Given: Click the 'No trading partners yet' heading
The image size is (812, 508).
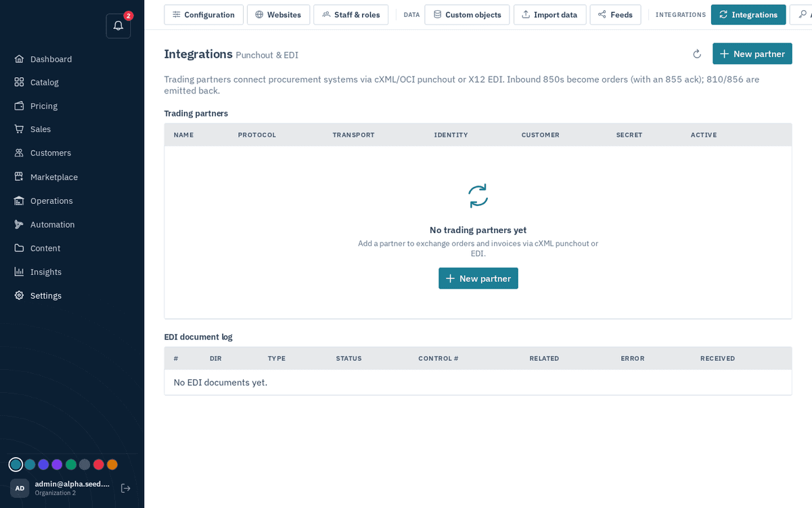Looking at the screenshot, I should point(478,230).
